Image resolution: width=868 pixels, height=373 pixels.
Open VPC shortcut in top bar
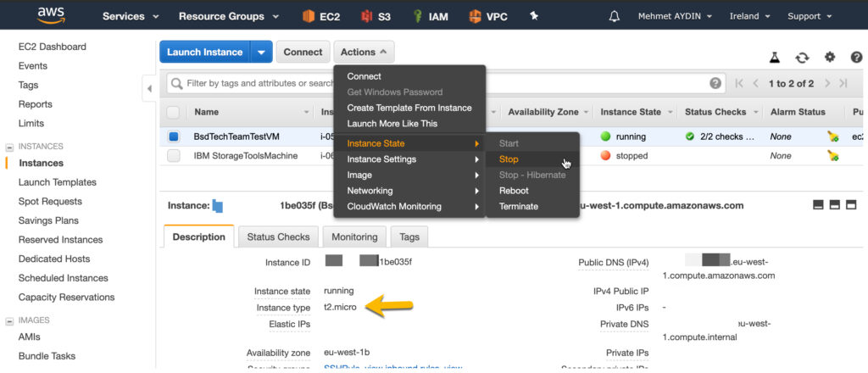tap(487, 16)
